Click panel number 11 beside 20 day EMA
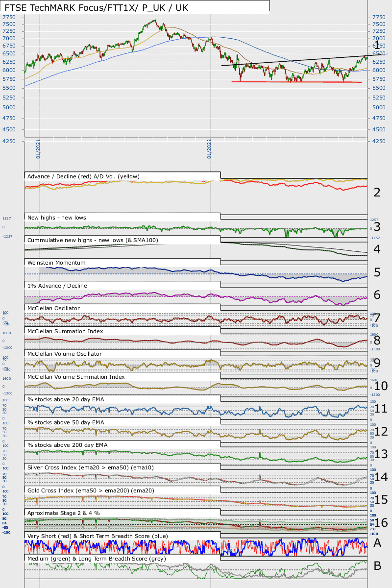392x588 pixels. 380,409
